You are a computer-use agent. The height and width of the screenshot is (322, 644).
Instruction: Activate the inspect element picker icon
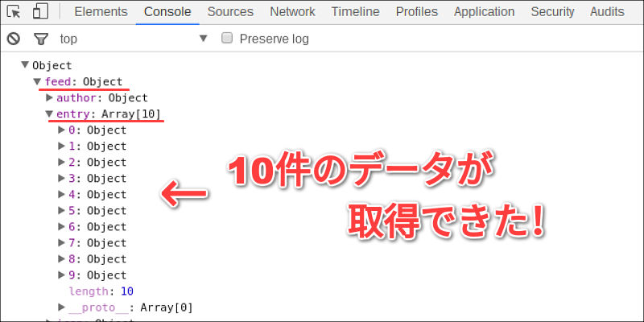[x=14, y=12]
